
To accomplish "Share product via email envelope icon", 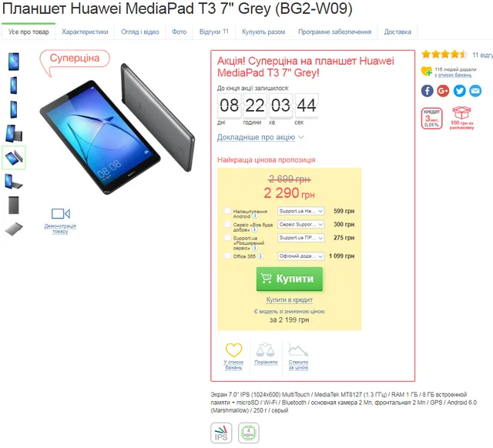I will [475, 91].
